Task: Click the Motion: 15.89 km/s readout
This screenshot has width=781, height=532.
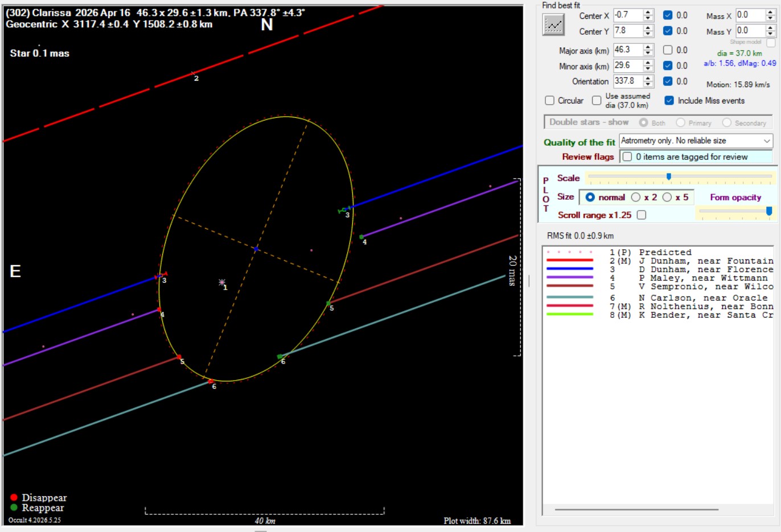Action: (738, 84)
